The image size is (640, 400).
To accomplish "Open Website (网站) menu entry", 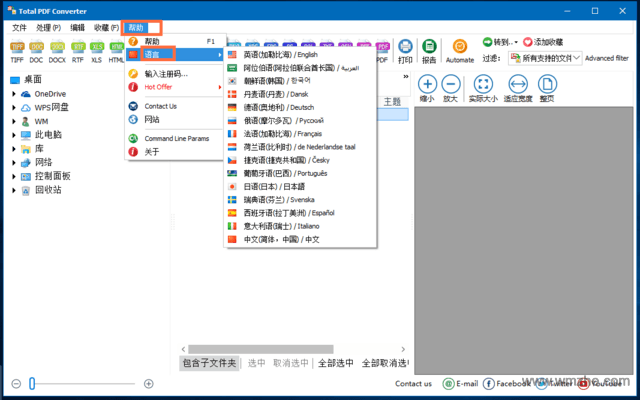I will point(176,119).
